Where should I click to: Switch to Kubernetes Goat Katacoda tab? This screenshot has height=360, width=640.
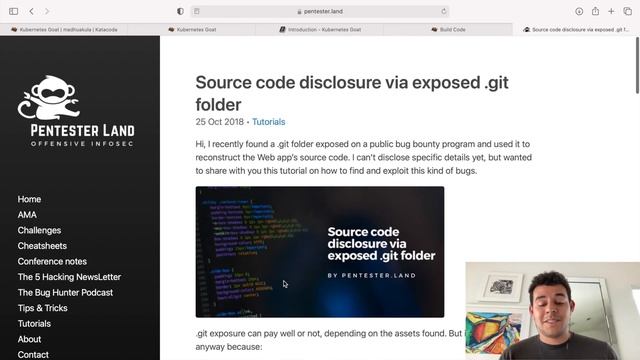pos(64,29)
